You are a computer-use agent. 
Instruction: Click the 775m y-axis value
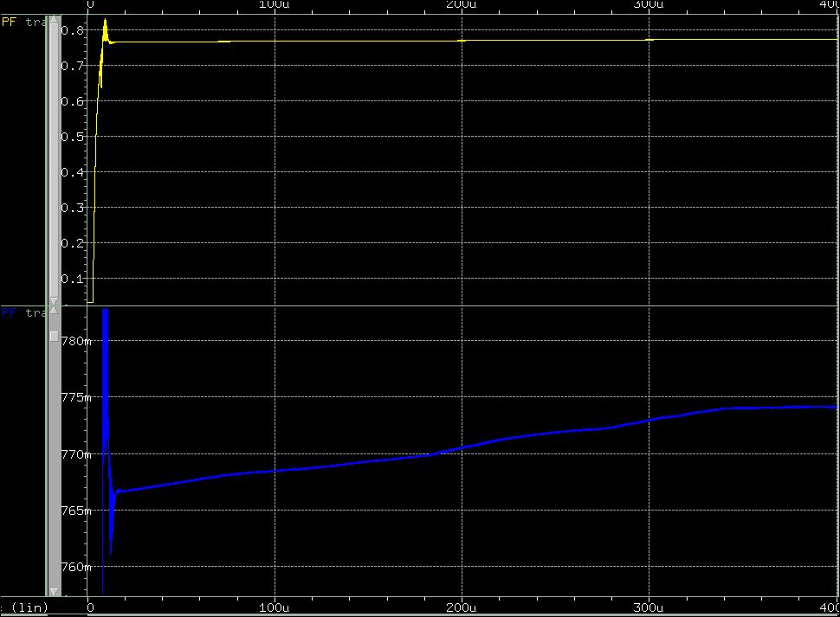(76, 397)
